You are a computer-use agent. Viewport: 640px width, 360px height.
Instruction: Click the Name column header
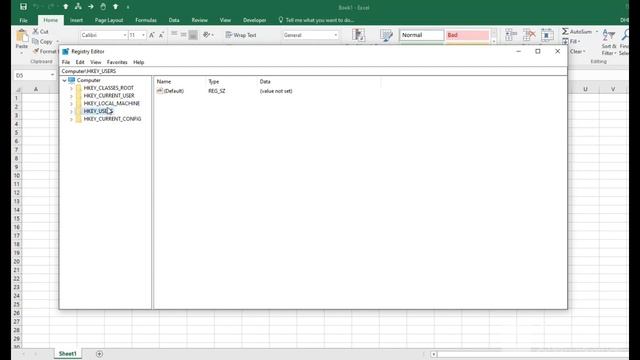click(x=164, y=82)
